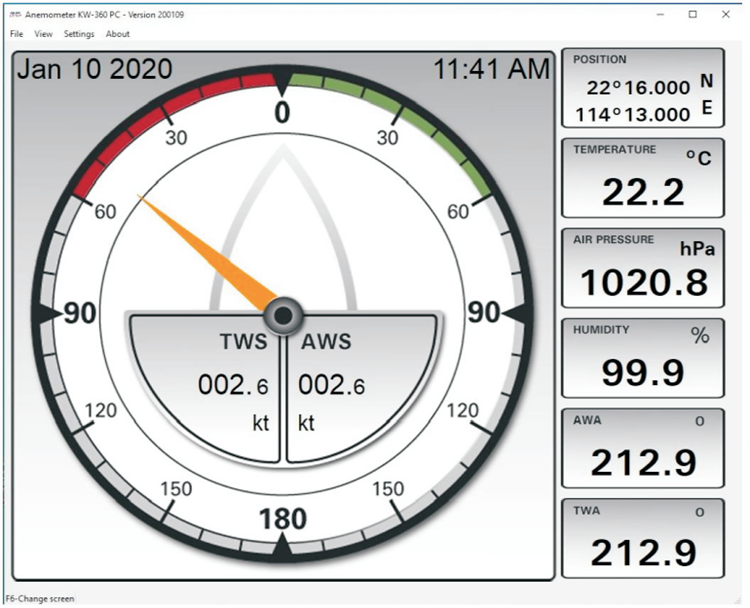Select the TWS wind speed panel

[x=208, y=390]
